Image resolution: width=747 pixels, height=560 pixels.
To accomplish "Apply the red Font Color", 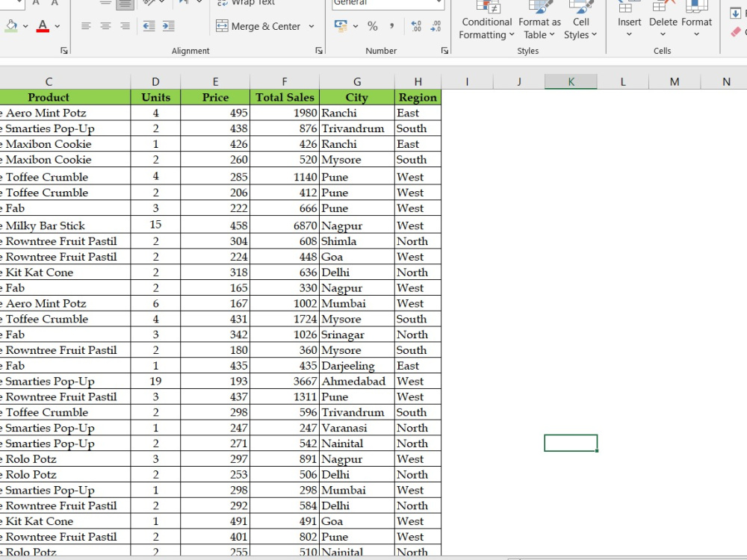I will (43, 25).
